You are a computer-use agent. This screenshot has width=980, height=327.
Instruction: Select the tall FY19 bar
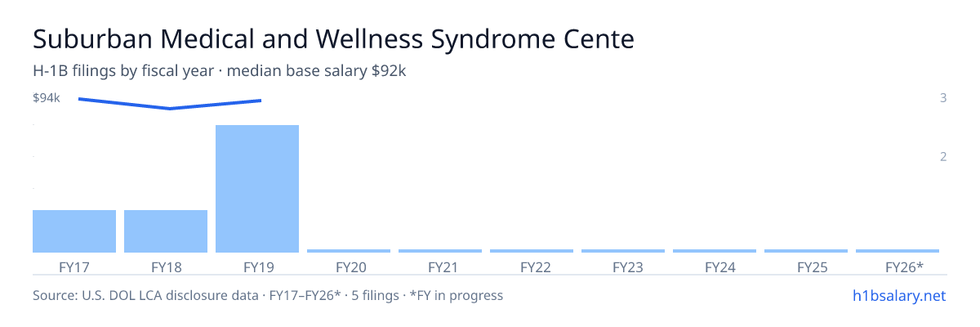click(x=257, y=189)
